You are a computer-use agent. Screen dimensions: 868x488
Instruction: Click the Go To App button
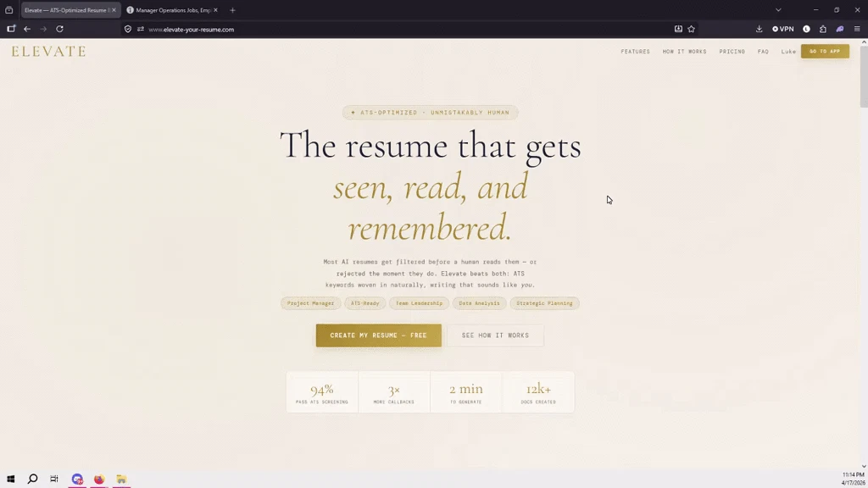pos(825,52)
